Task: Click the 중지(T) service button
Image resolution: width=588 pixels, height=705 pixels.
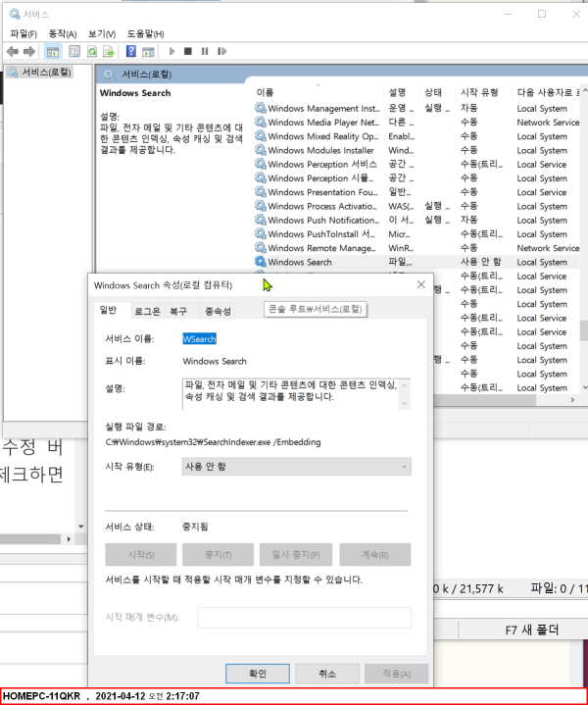Action: (218, 555)
